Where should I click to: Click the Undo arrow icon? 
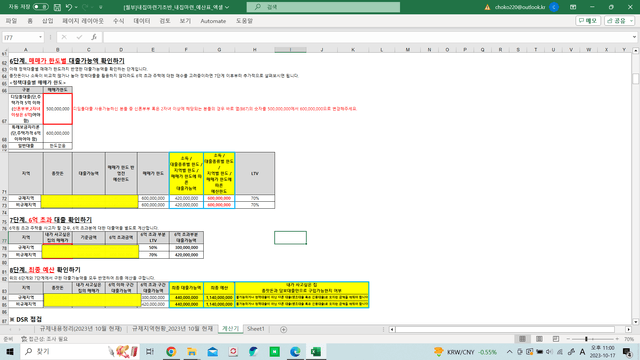[x=69, y=7]
